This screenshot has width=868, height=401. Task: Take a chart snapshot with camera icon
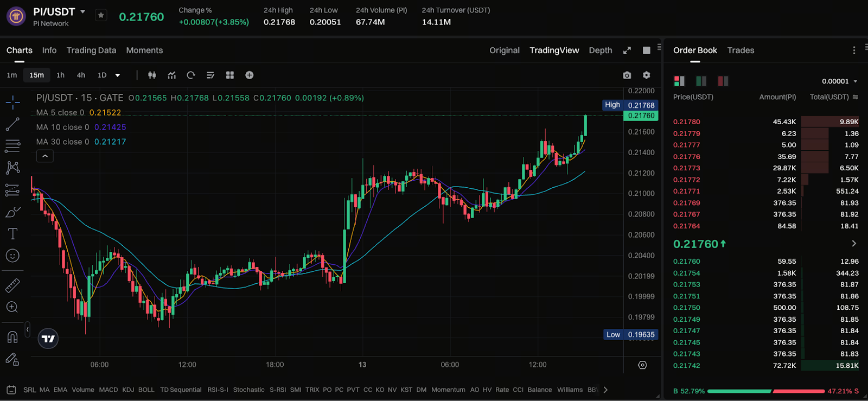point(627,75)
